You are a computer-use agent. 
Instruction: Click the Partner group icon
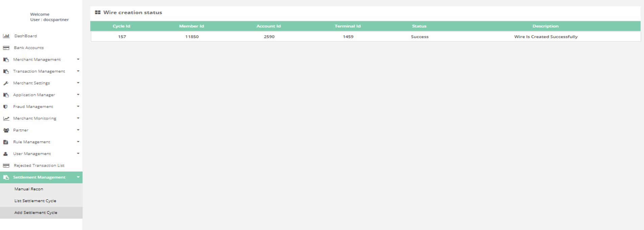click(6, 130)
